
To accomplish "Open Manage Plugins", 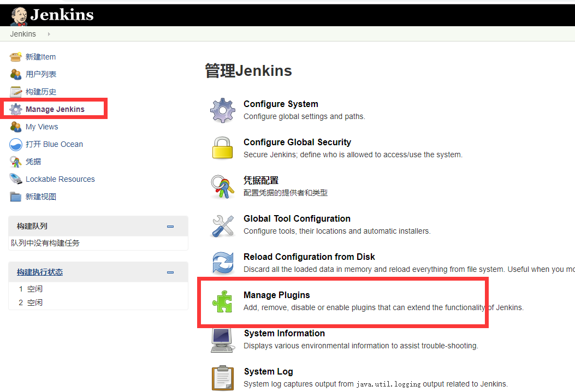I will [x=277, y=295].
